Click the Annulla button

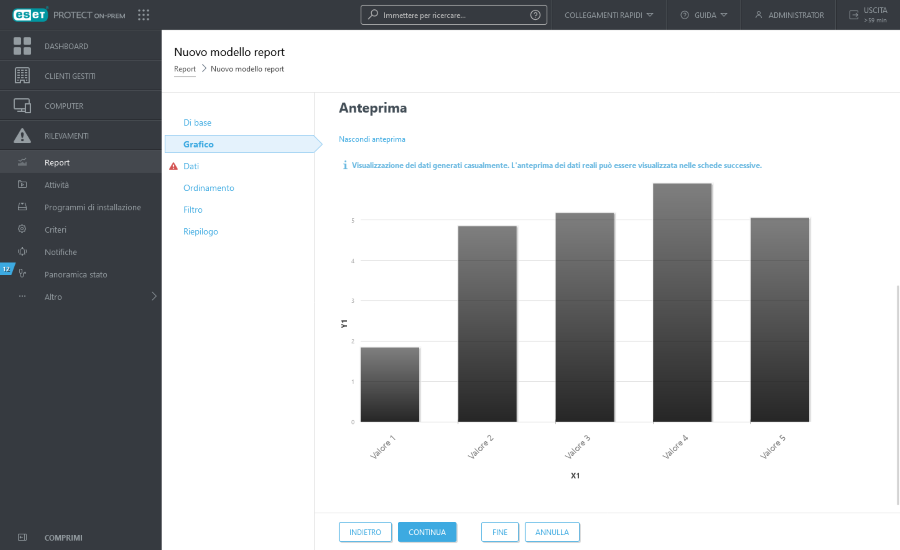(552, 532)
